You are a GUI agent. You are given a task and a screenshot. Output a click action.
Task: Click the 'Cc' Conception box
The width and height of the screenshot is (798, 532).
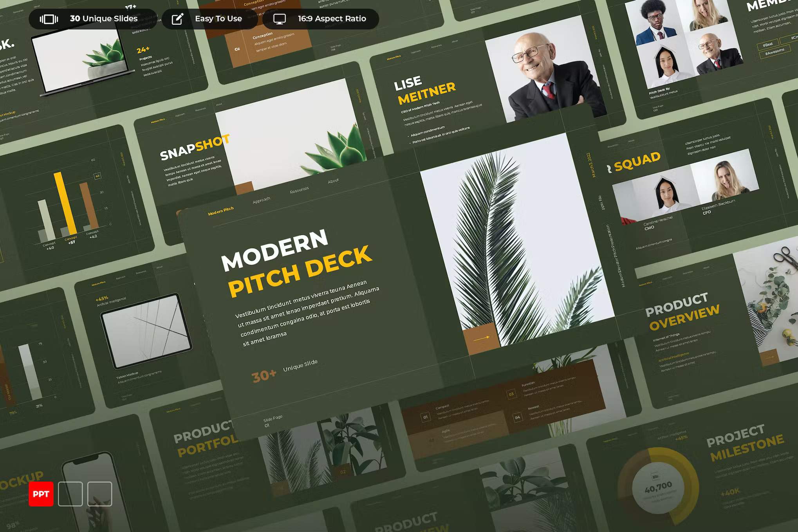(237, 49)
